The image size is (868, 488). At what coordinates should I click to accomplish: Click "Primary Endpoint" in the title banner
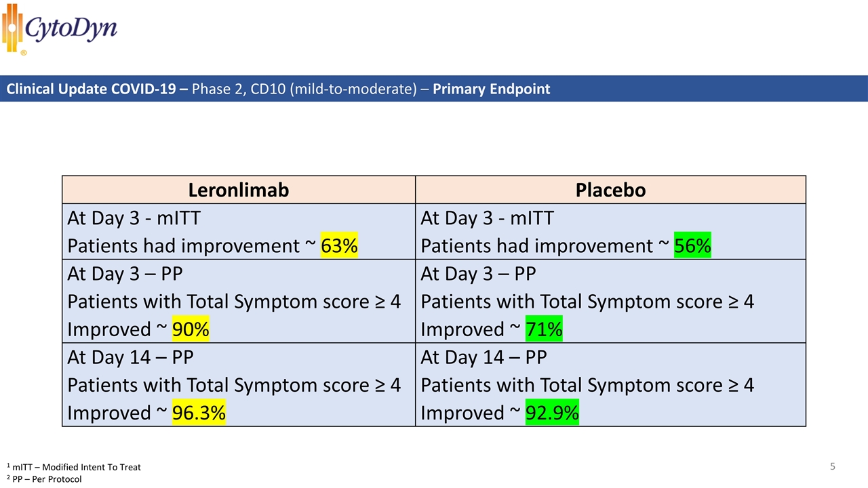click(x=491, y=89)
